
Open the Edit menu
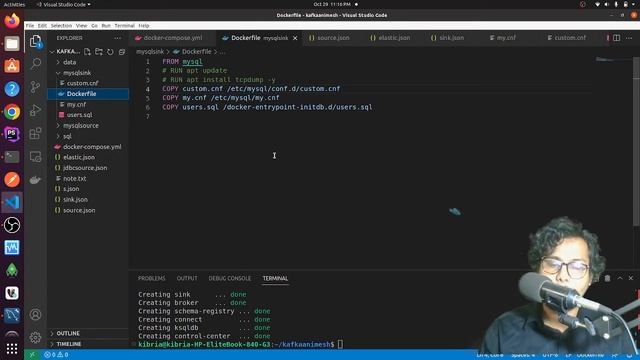click(42, 25)
